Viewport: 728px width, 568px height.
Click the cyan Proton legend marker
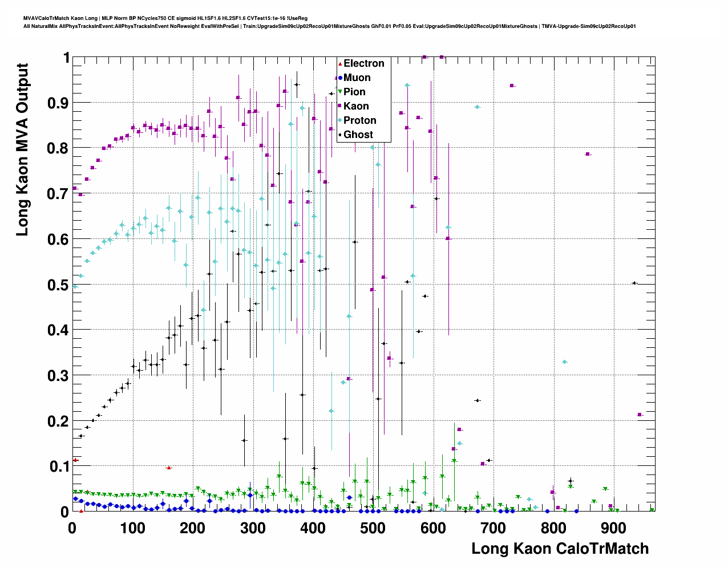340,120
